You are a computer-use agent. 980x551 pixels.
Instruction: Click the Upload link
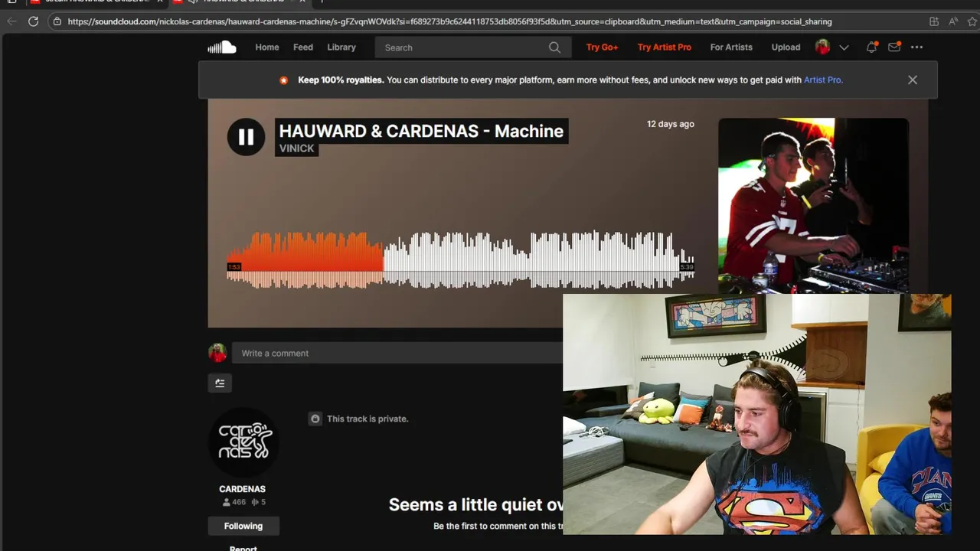(786, 47)
